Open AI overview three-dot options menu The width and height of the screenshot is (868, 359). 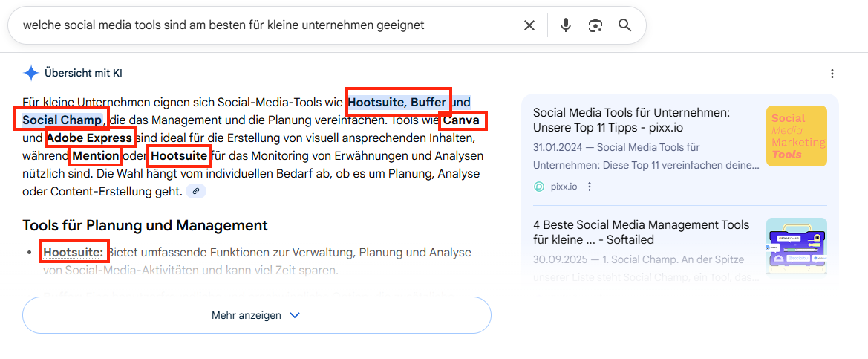(x=832, y=74)
